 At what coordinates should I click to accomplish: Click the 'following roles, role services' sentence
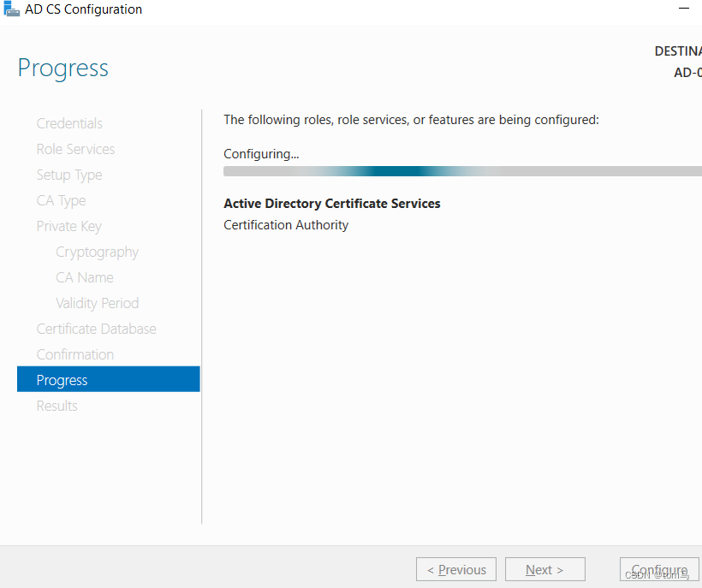click(x=411, y=120)
